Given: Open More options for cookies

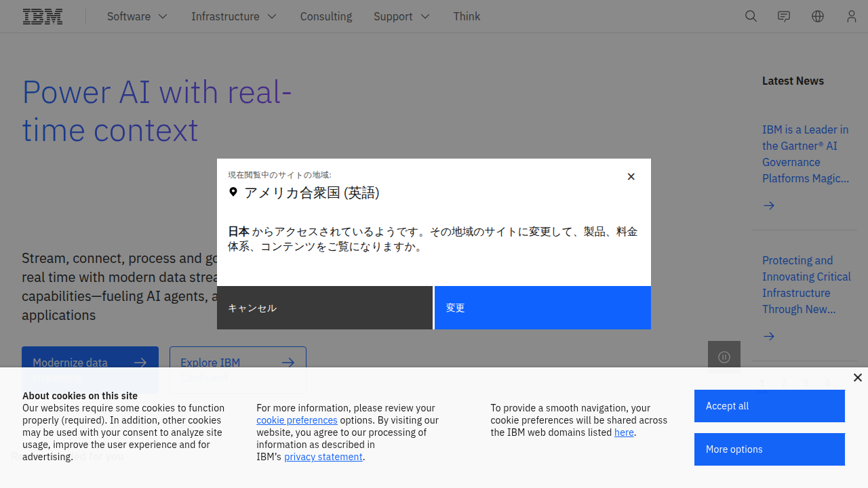Looking at the screenshot, I should (x=770, y=449).
